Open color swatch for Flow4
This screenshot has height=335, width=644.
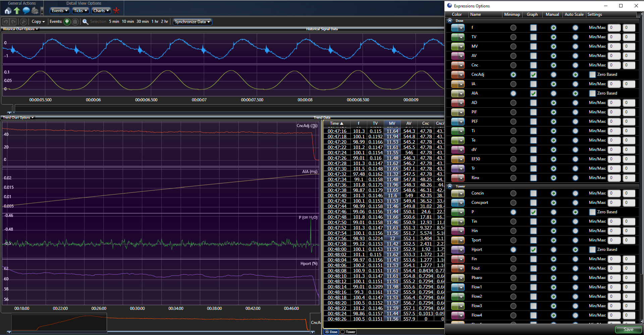(458, 315)
